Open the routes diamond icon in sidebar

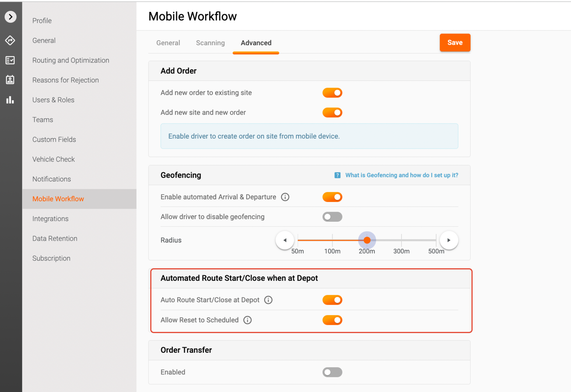click(10, 40)
